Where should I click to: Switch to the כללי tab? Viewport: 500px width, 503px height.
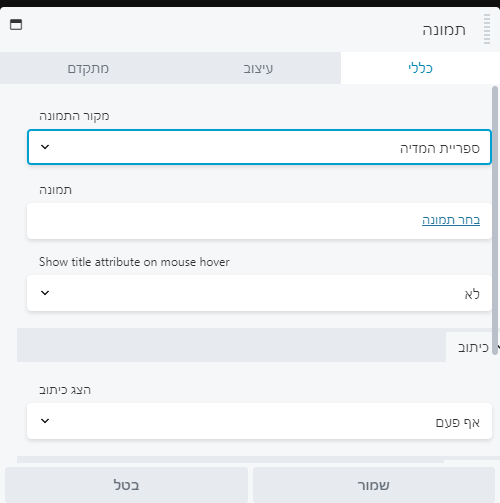[420, 68]
